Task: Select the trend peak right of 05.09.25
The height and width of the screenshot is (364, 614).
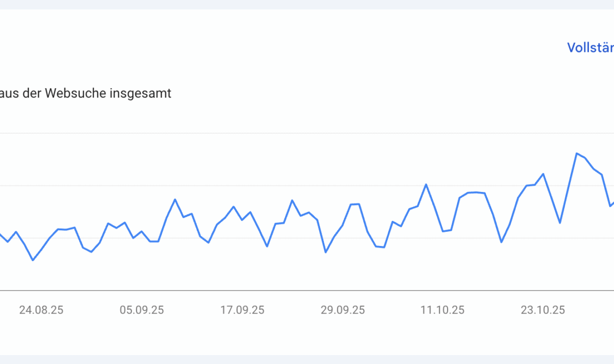Action: tap(175, 199)
